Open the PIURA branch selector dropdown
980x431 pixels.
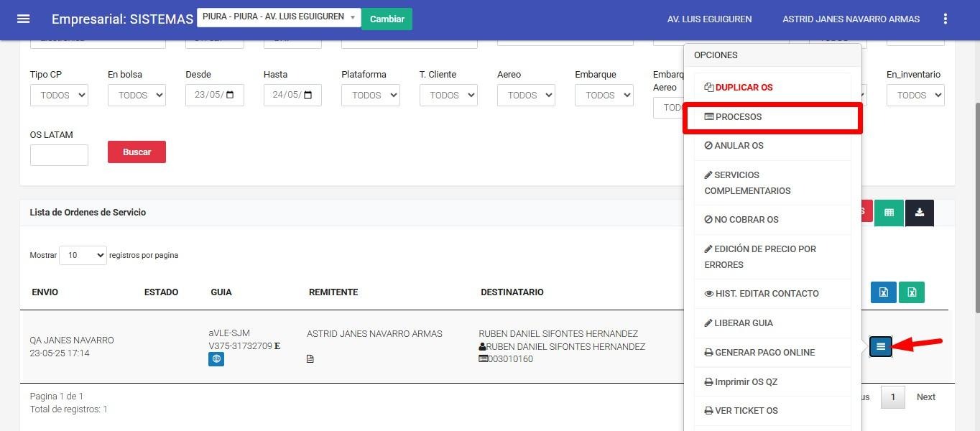[x=279, y=17]
